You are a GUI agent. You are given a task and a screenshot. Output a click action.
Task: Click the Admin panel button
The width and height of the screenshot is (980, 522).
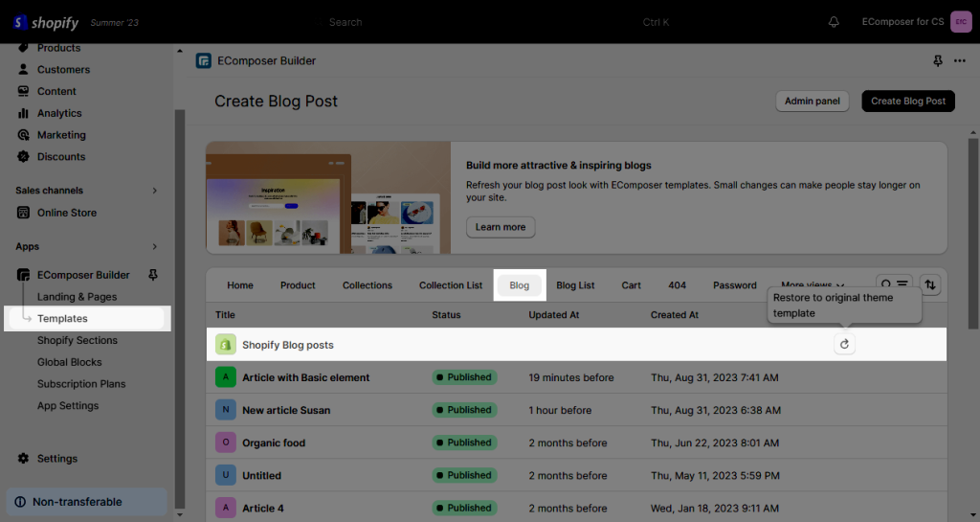point(812,102)
